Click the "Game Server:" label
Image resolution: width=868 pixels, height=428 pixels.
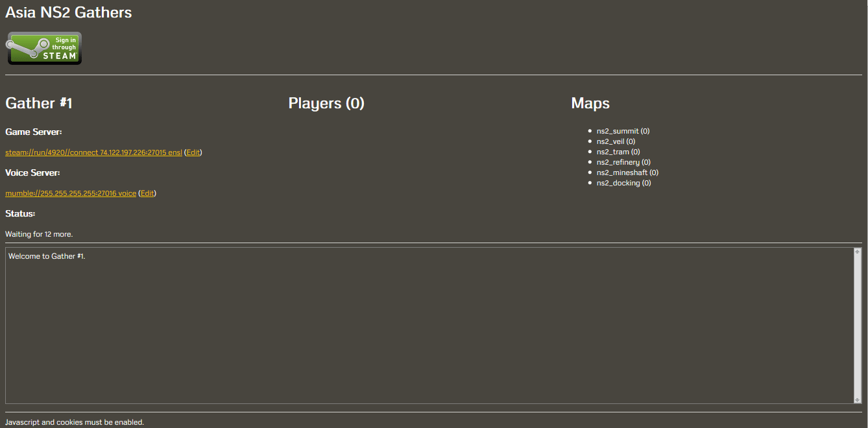[x=34, y=132]
